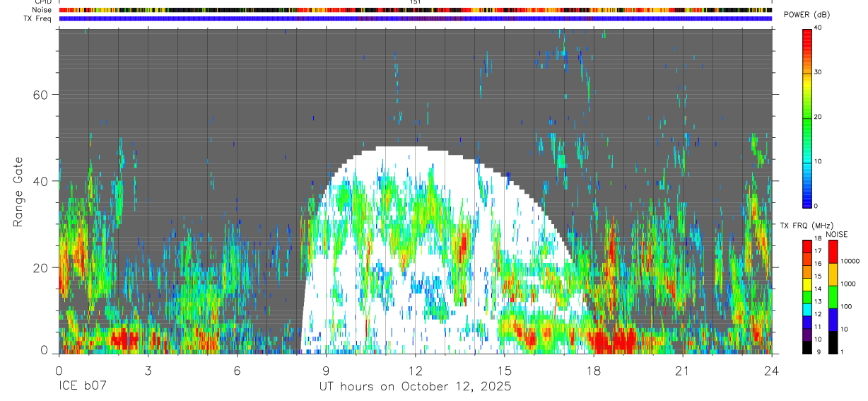
Task: Select the 'ICE b07' radar label
Action: [x=83, y=387]
